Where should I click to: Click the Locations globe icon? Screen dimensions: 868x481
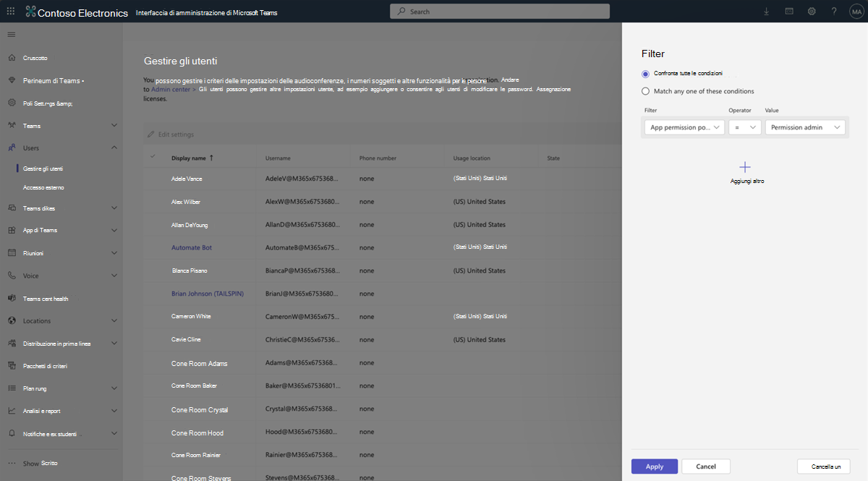(x=12, y=320)
